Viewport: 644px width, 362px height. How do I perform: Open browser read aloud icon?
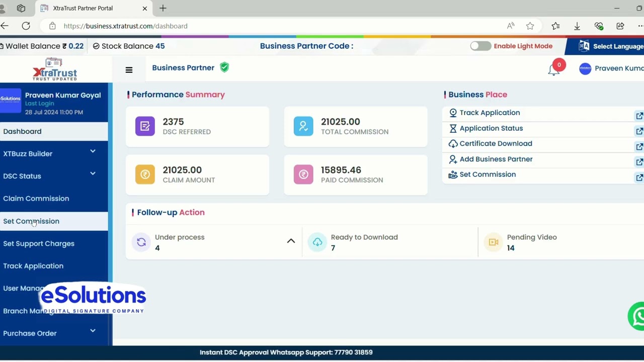pyautogui.click(x=511, y=26)
